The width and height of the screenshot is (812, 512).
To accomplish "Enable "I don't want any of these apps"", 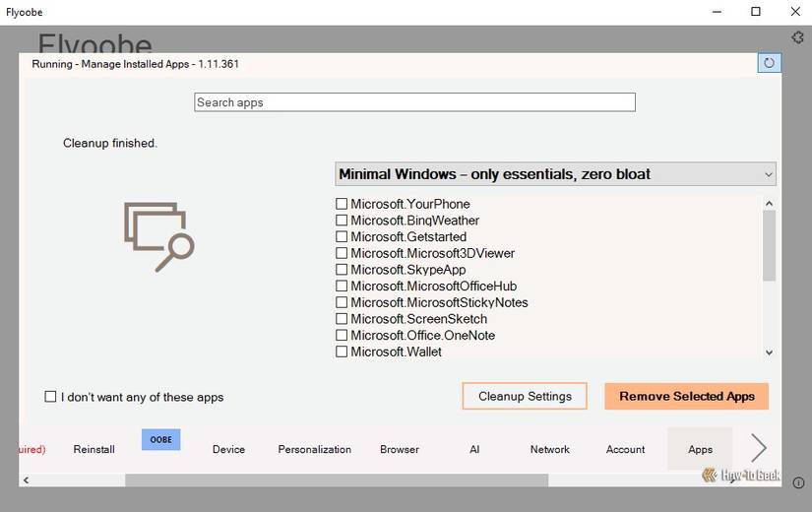I will click(50, 397).
